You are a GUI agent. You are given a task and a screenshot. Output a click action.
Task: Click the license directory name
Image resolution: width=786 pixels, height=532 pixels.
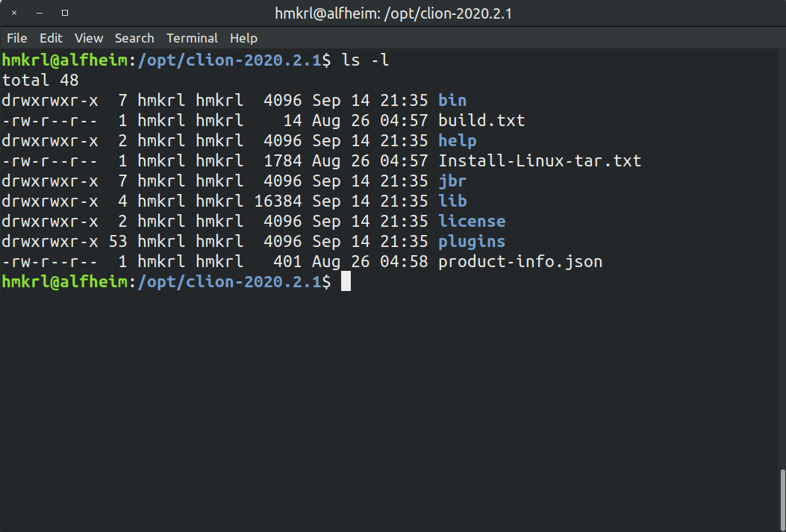point(472,221)
